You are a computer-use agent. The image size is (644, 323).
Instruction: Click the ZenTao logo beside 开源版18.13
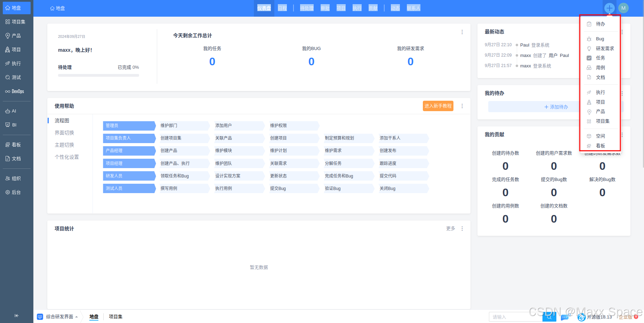[x=581, y=317]
